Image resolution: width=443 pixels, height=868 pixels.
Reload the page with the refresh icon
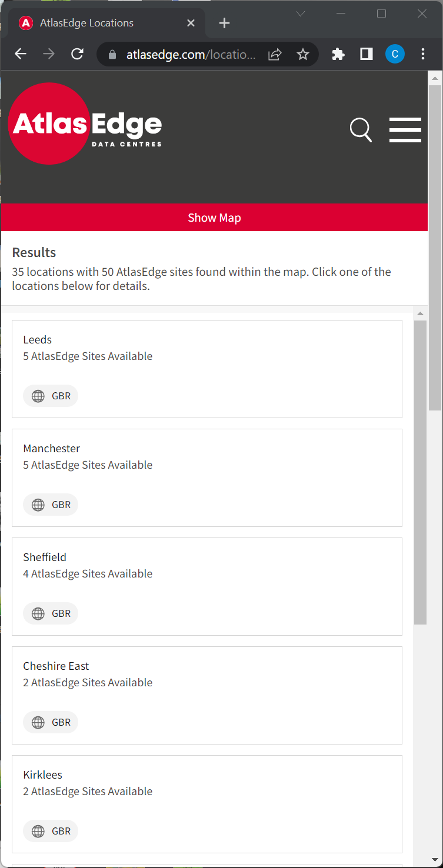pos(77,54)
